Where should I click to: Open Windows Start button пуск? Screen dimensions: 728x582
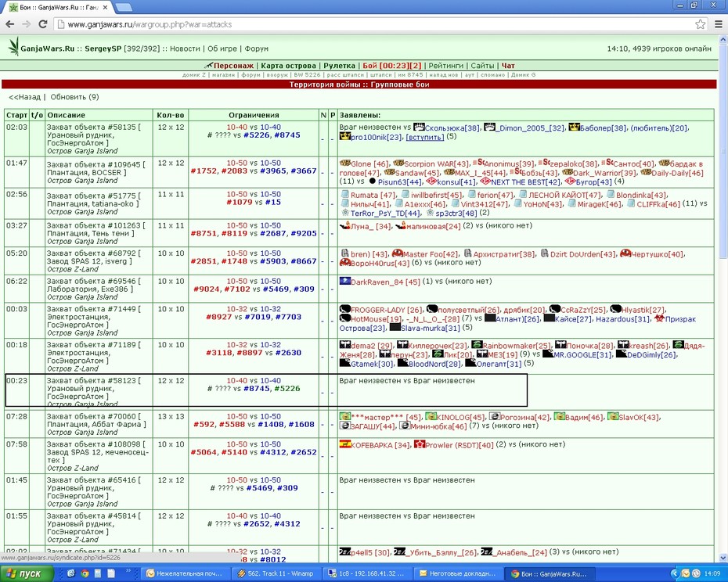(24, 573)
